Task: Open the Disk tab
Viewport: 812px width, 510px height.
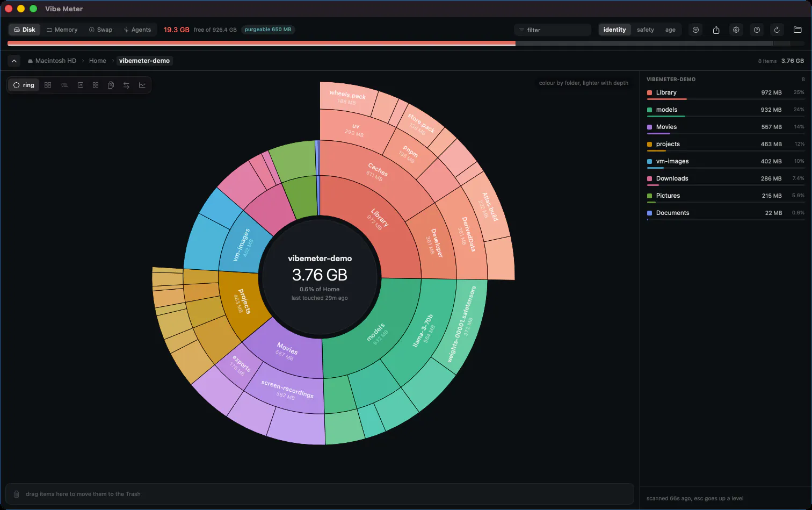Action: (x=24, y=30)
